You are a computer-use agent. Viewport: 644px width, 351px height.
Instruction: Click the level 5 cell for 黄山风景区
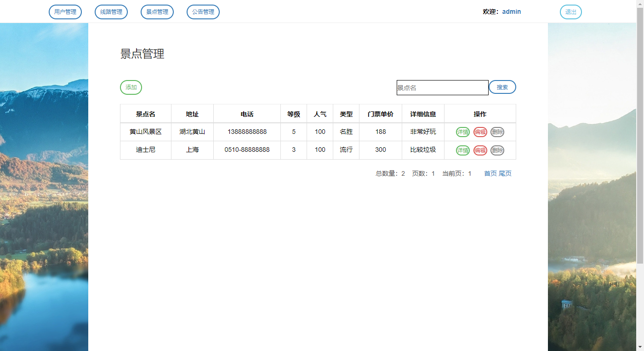[x=294, y=132]
